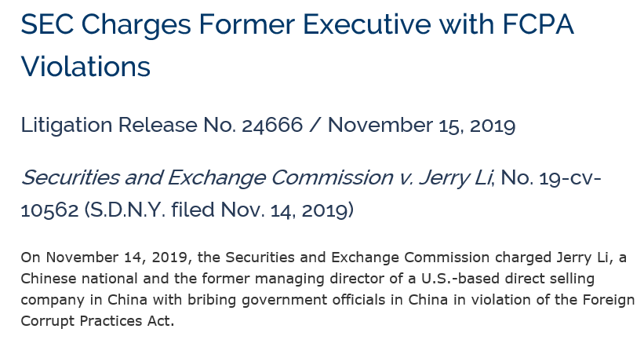The image size is (644, 347).
Task: Click the word Violations in the headline
Action: click(86, 66)
